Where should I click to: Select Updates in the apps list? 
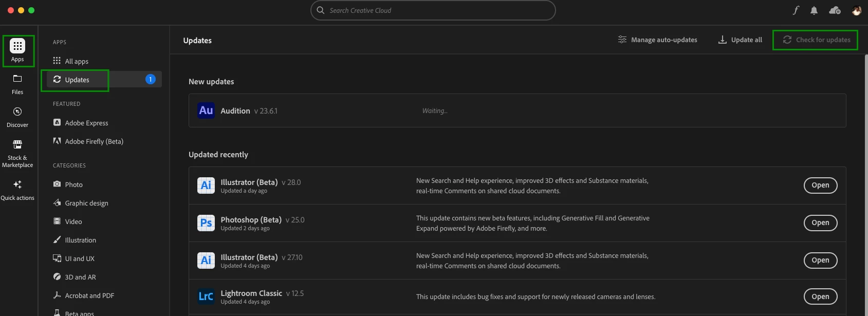coord(104,80)
